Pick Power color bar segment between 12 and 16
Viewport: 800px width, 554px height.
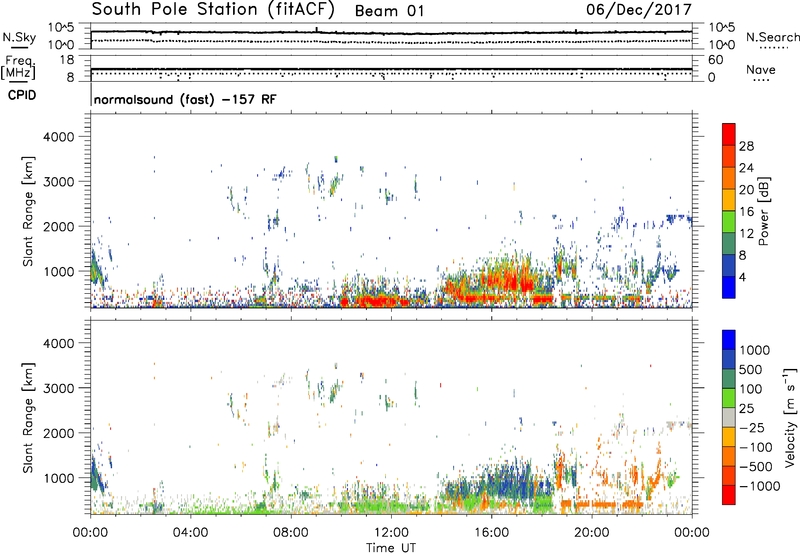[x=729, y=221]
